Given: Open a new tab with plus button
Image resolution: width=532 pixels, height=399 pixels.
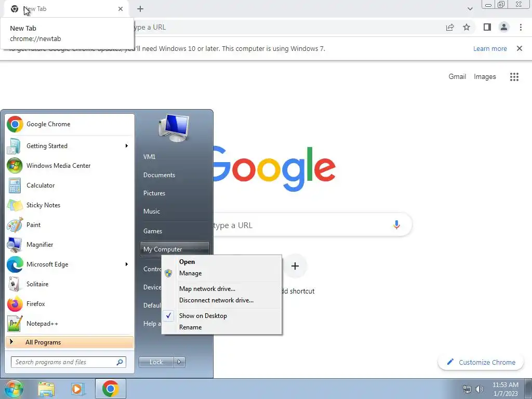Looking at the screenshot, I should click(140, 9).
